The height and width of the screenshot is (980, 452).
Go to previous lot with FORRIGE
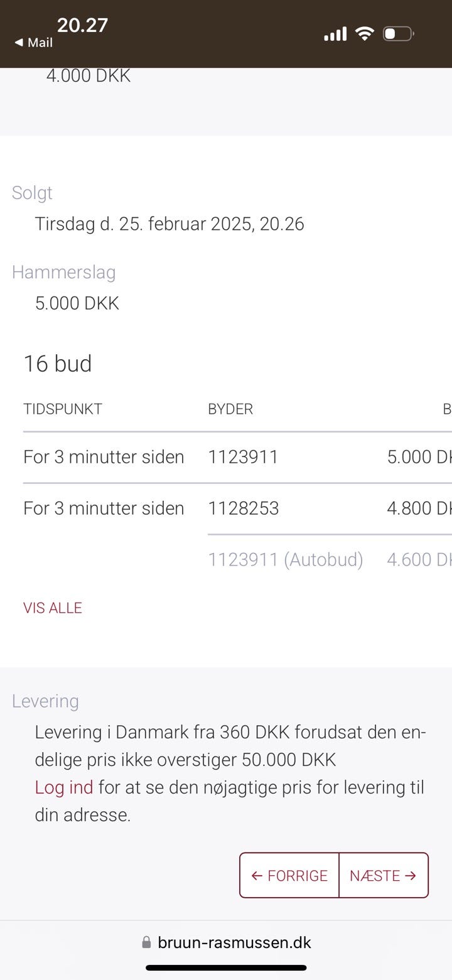(289, 875)
